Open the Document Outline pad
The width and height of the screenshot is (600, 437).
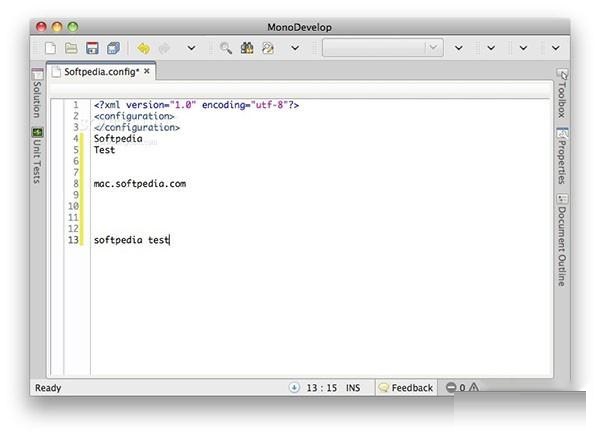[562, 240]
